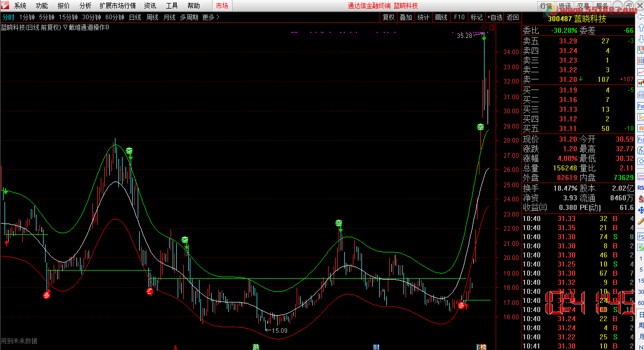Screen dimensions: 644x350
Task: Switch to 15分钟 timeframe tab
Action: pyautogui.click(x=68, y=17)
